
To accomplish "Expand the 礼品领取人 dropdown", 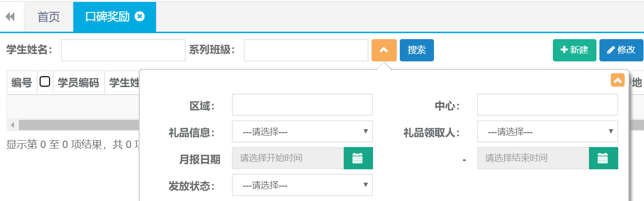I will (547, 132).
